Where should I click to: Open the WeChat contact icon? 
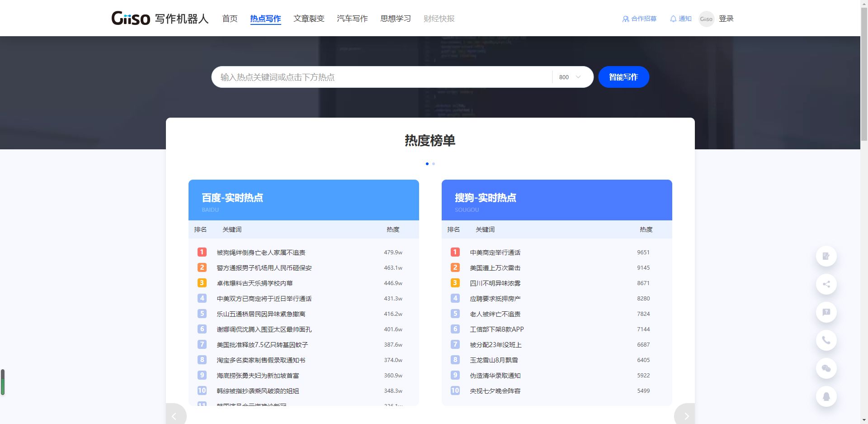point(826,368)
